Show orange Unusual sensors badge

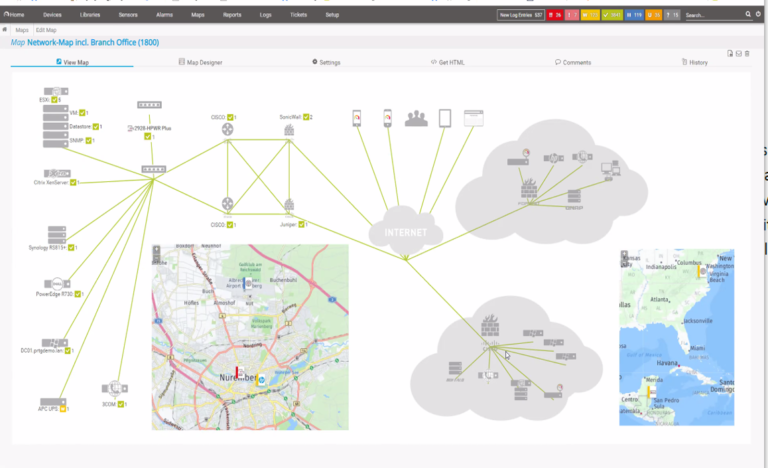654,15
